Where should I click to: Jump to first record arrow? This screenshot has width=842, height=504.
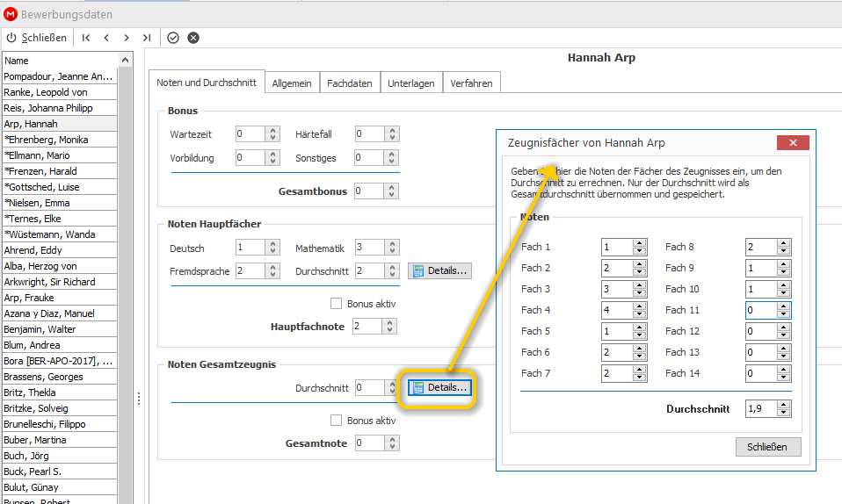coord(86,38)
